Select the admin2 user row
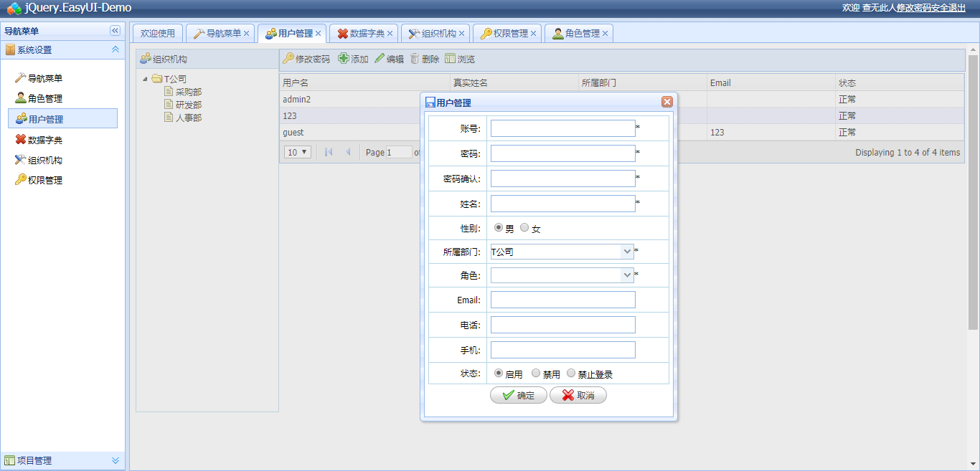Viewport: 980px width, 471px height. pyautogui.click(x=621, y=99)
